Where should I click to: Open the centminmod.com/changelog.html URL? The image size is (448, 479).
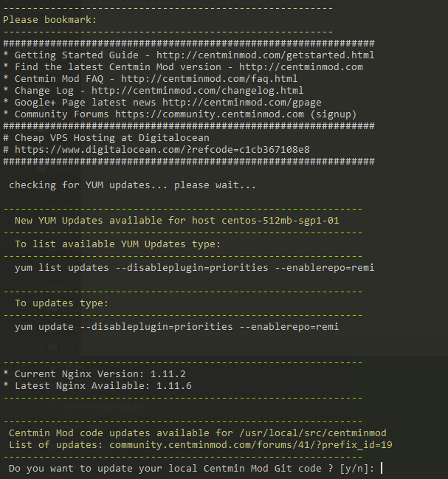pos(197,91)
